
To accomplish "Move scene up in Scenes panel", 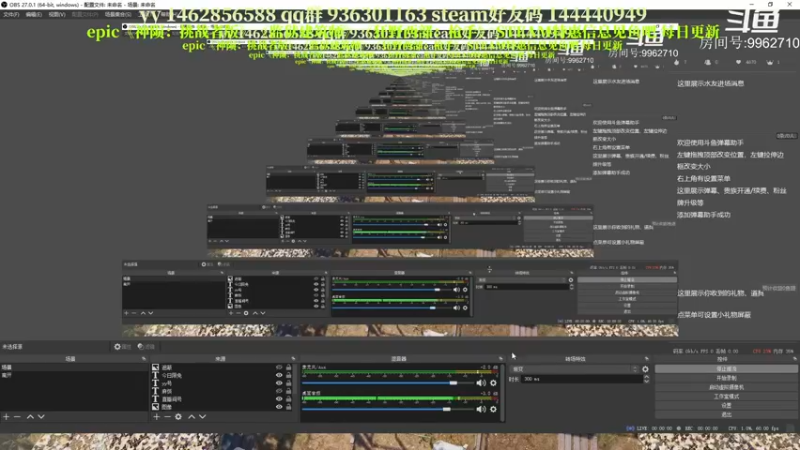I will (30, 417).
